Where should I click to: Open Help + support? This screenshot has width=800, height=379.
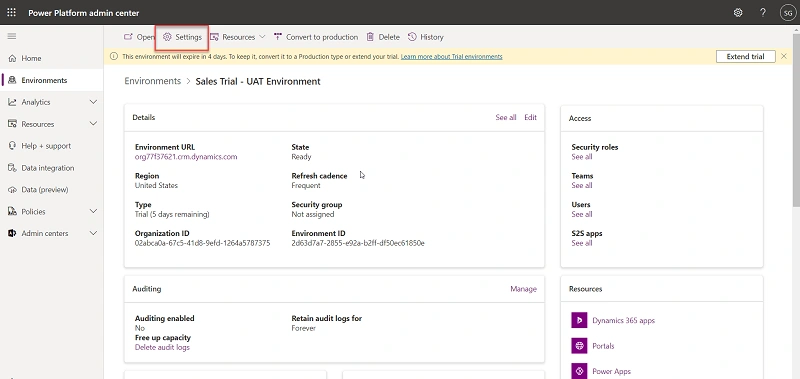(52, 146)
